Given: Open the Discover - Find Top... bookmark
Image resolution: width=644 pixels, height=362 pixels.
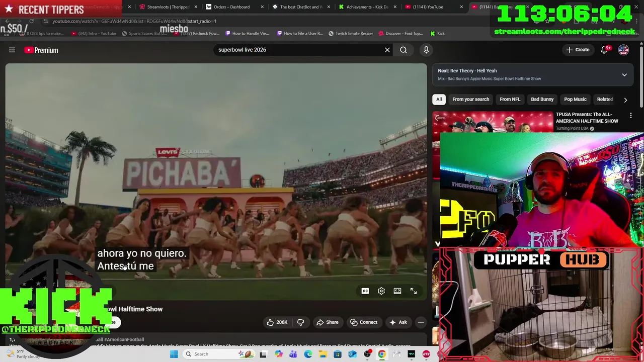Looking at the screenshot, I should (400, 33).
